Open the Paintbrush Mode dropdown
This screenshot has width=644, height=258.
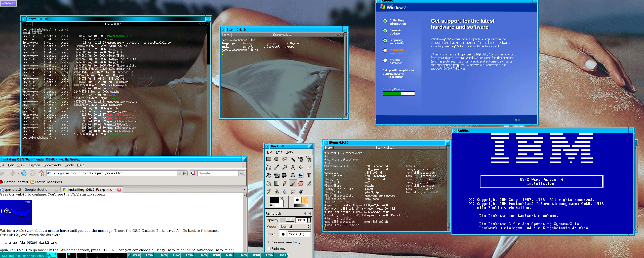click(295, 227)
